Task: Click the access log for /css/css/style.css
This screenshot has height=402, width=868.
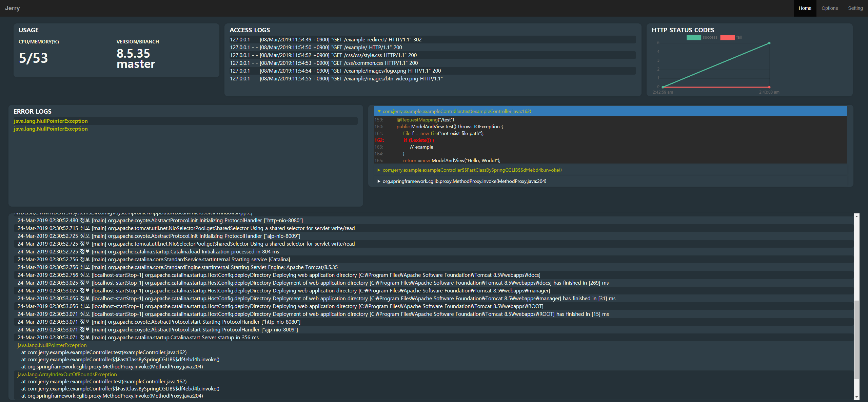Action: tap(433, 55)
